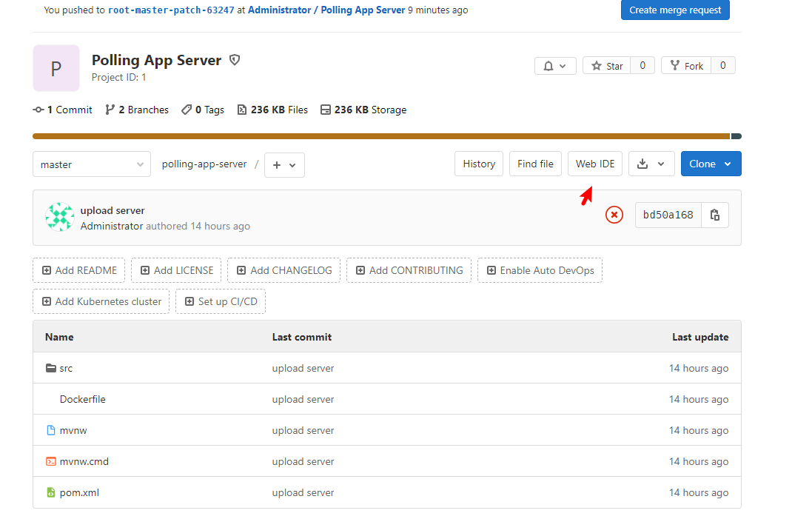This screenshot has height=519, width=812.
Task: Open the Dockerfile file
Action: tap(82, 399)
